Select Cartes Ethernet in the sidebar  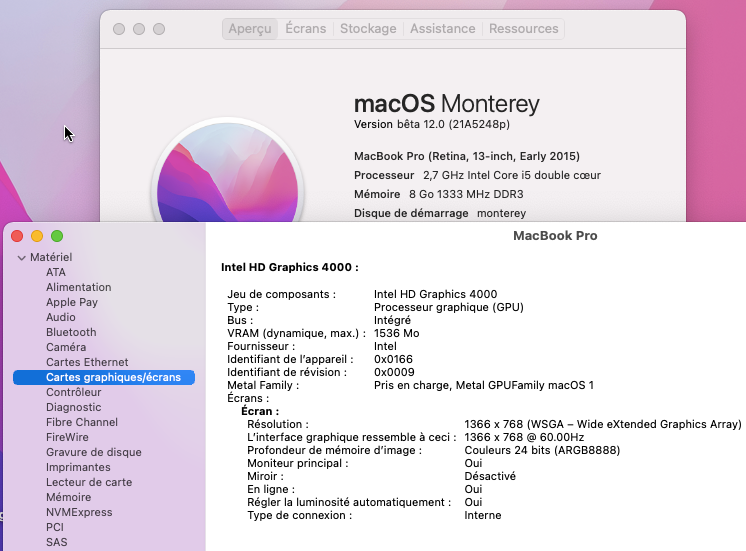coord(87,362)
